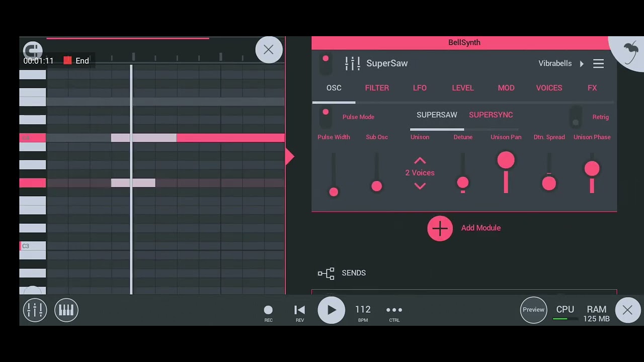Close the panel via bottom-right X
Image resolution: width=644 pixels, height=362 pixels.
tap(627, 310)
